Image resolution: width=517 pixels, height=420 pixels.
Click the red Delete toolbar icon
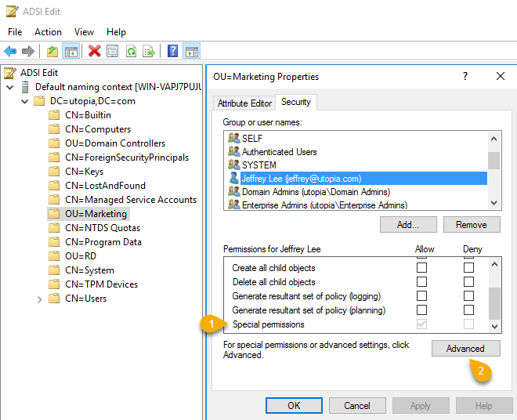[95, 51]
